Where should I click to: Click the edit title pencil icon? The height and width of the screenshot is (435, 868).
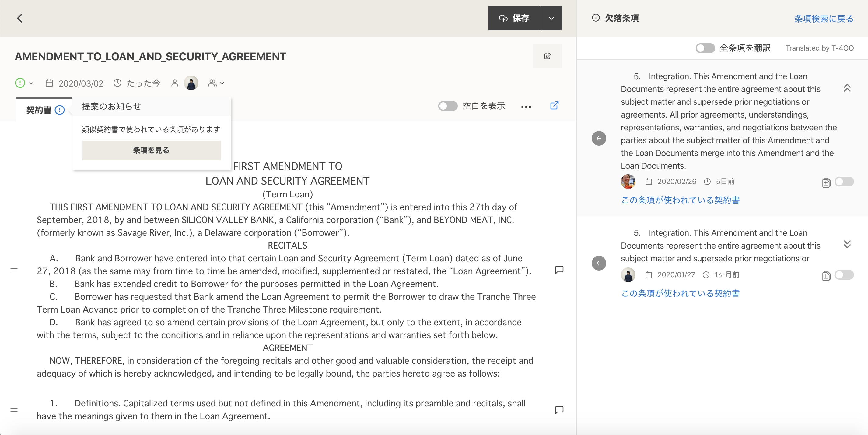(547, 56)
